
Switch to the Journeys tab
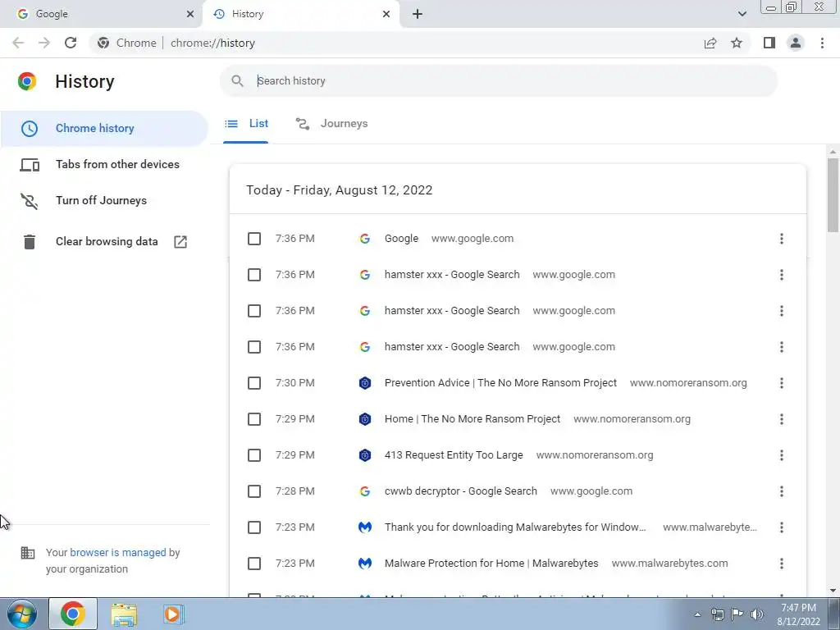[331, 124]
